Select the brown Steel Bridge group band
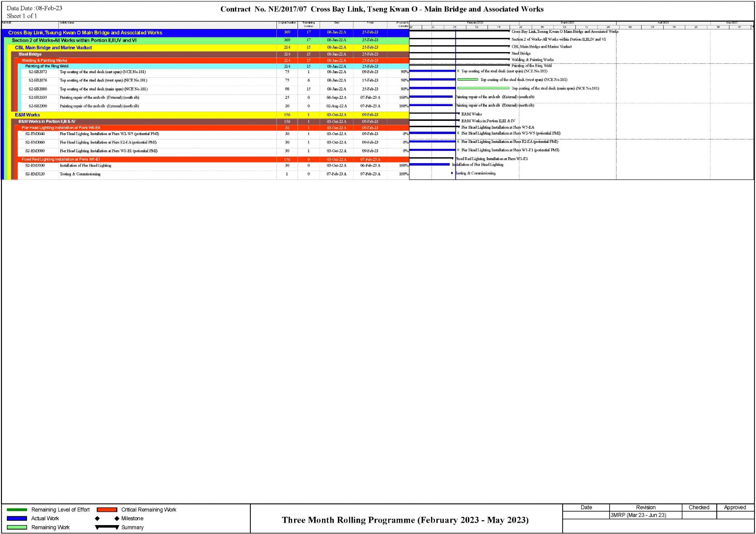756x534 pixels. (x=210, y=54)
